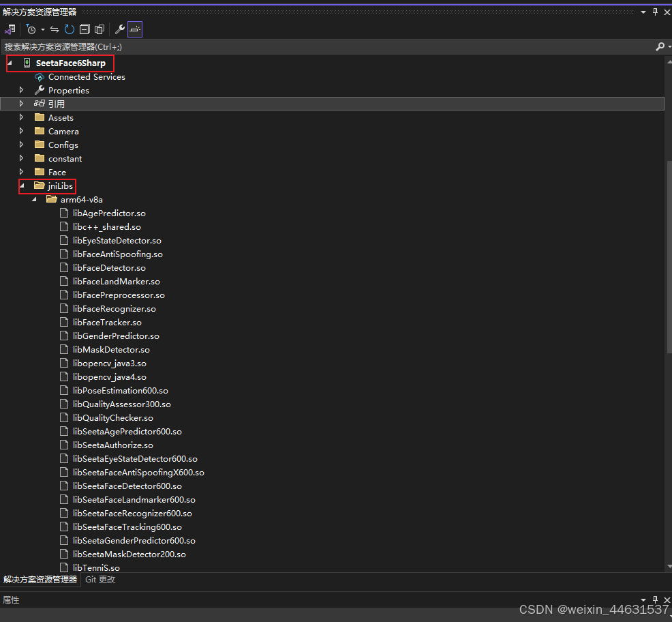
Task: Click the libFacePreprocessor.so file name
Action: 119,295
